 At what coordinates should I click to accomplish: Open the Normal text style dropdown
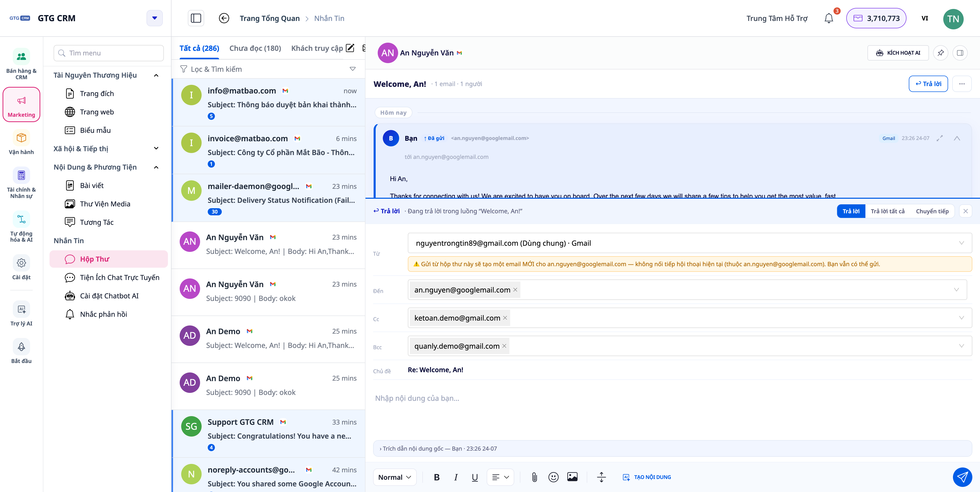tap(395, 477)
